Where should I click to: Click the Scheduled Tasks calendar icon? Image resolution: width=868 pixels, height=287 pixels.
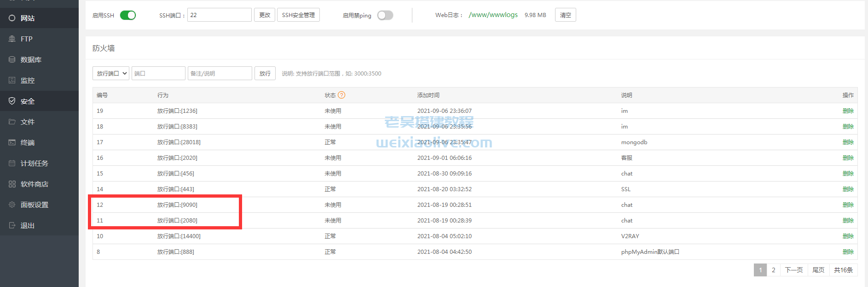(x=12, y=163)
